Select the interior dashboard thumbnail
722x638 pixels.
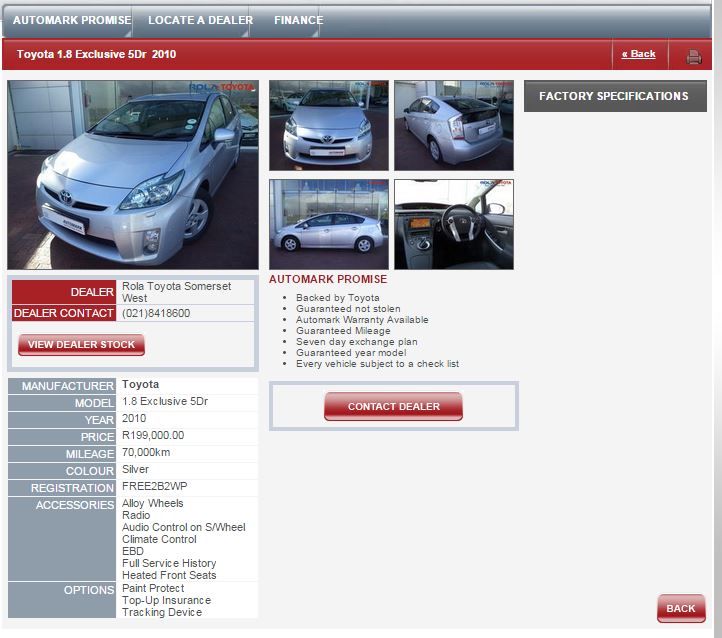click(454, 224)
